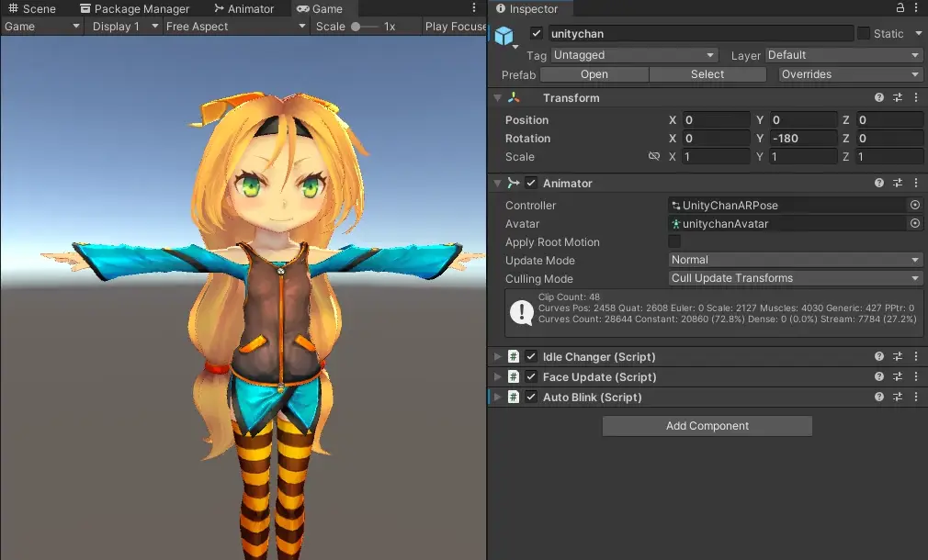Viewport: 928px width, 560px height.
Task: Click the Auto Blink script icon
Action: point(513,397)
